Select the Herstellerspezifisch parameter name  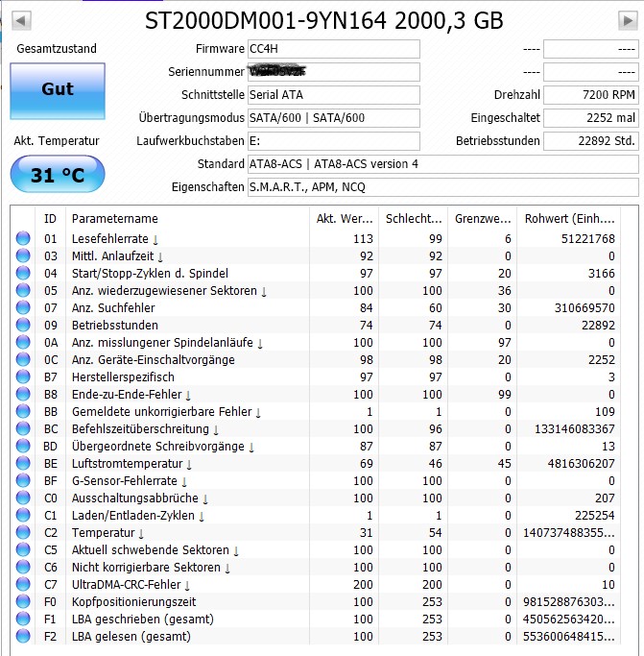click(123, 377)
